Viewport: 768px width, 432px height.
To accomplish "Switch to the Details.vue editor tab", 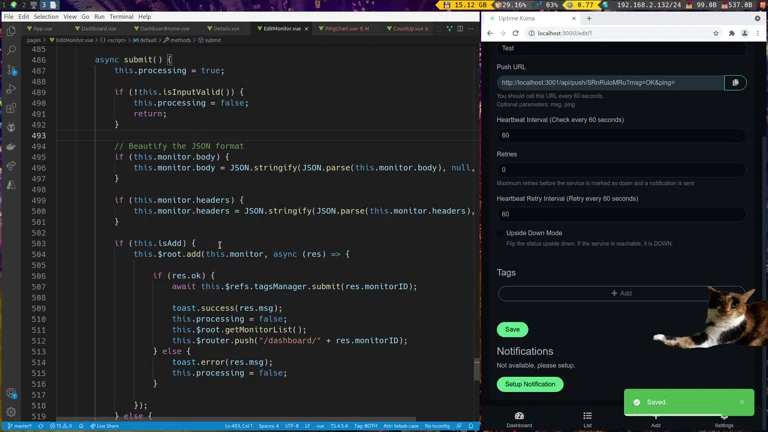I will [224, 28].
